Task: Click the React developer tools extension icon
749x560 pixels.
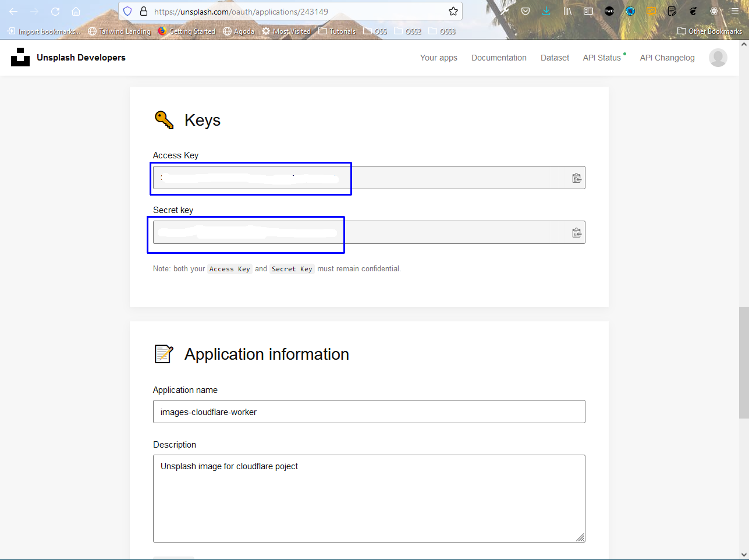Action: [x=714, y=11]
